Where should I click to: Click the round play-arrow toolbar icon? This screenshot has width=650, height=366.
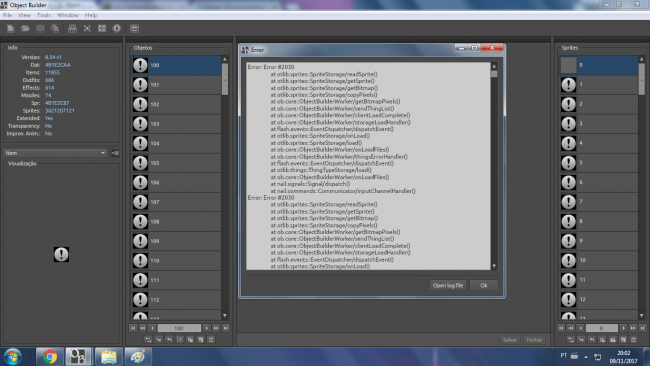pyautogui.click(x=117, y=28)
